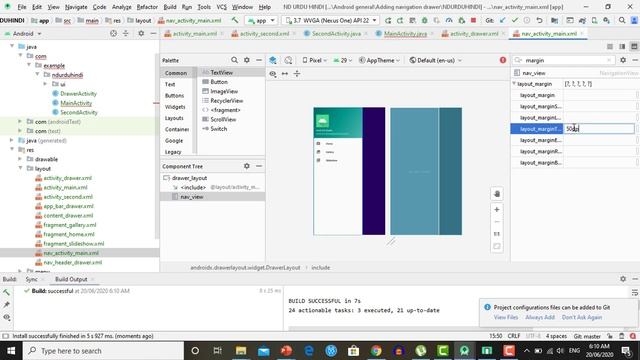Switch to Code view mode icon
640x360 pixels.
click(x=610, y=47)
